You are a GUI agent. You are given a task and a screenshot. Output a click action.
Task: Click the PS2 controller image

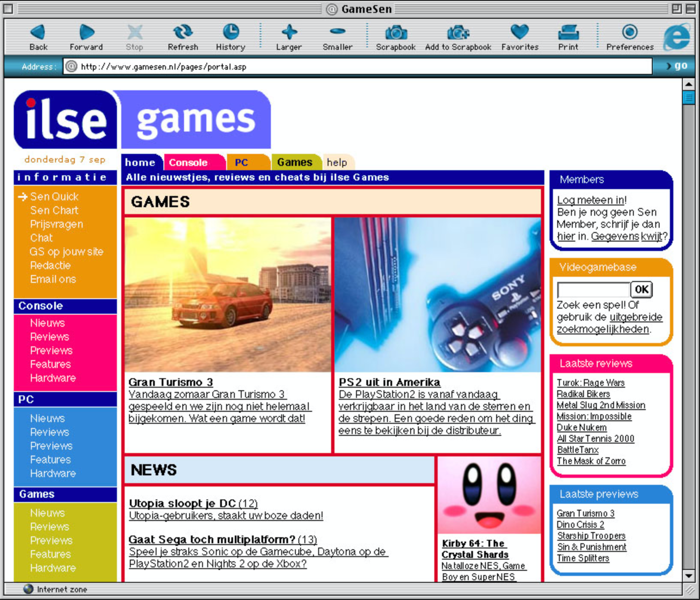pyautogui.click(x=437, y=294)
